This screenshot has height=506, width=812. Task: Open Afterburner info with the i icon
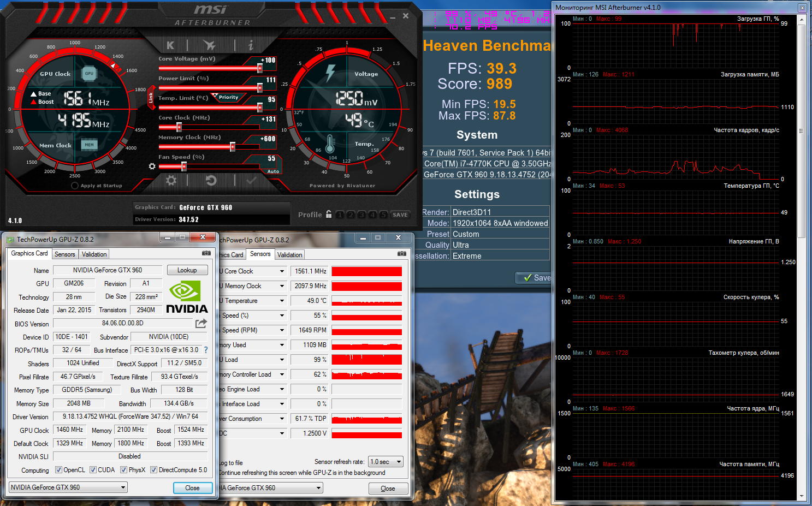point(251,45)
